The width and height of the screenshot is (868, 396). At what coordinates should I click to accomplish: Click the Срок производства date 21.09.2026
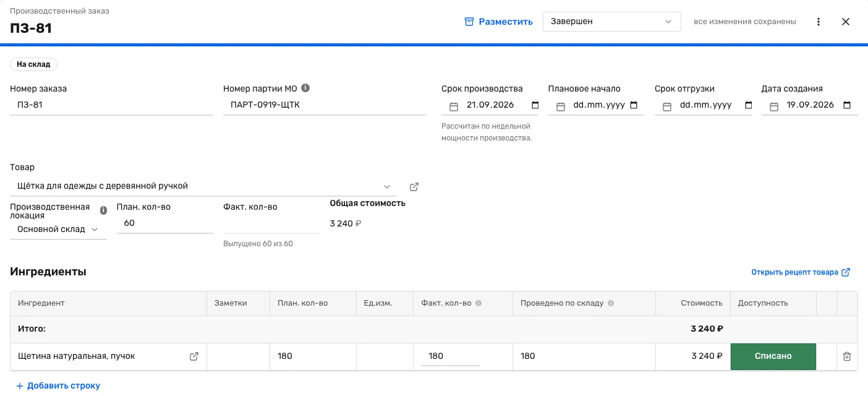pyautogui.click(x=490, y=105)
